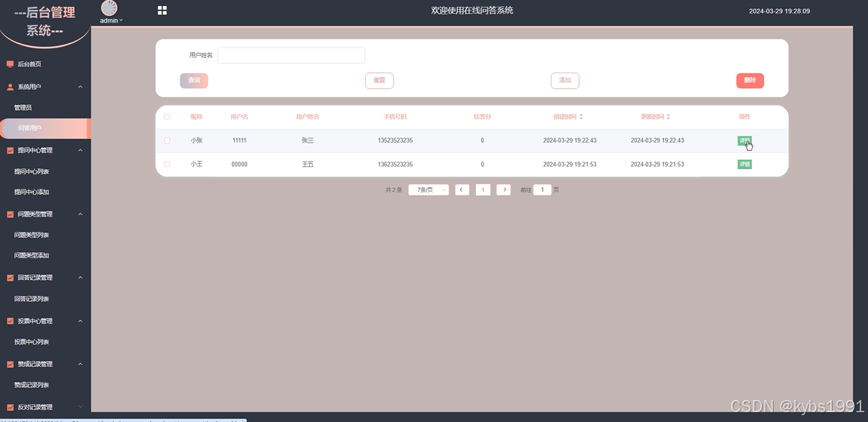Screen dimensions: 868x422
Task: Open the 7条/页 page size dropdown
Action: click(x=428, y=189)
